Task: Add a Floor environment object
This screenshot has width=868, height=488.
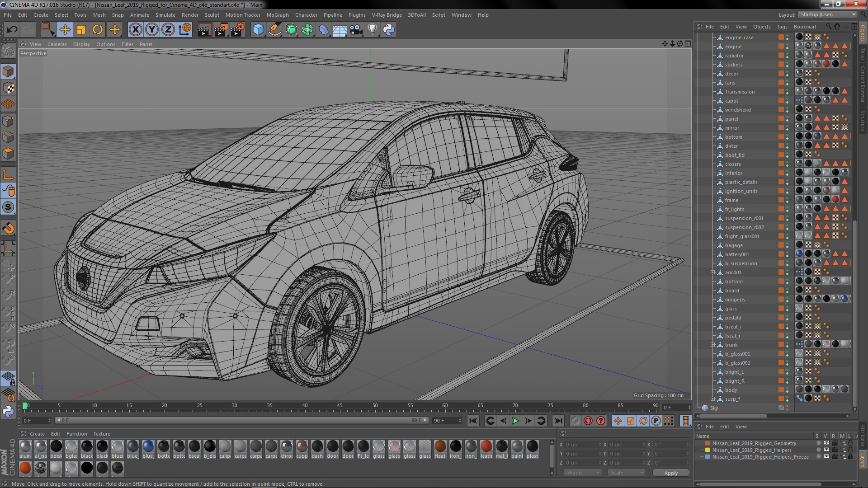Action: [x=340, y=30]
